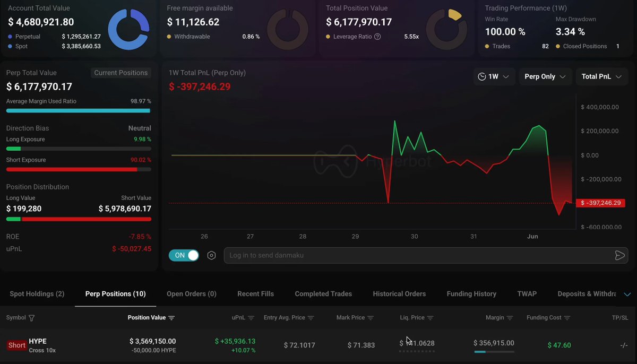
Task: Click HYPE entry price $72.1017
Action: pyautogui.click(x=299, y=345)
